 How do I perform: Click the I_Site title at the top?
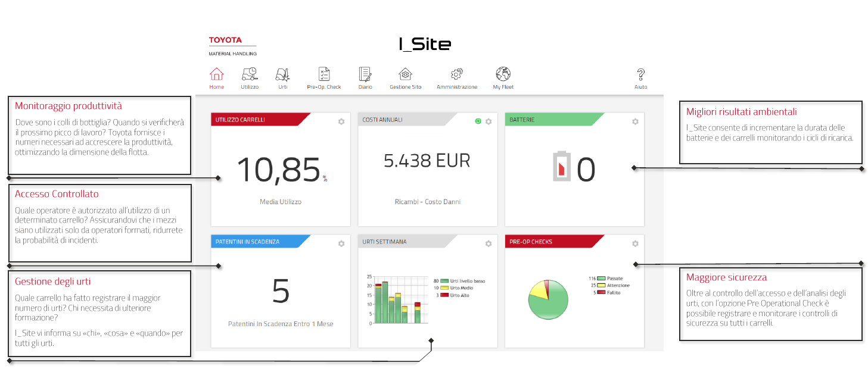tap(425, 44)
